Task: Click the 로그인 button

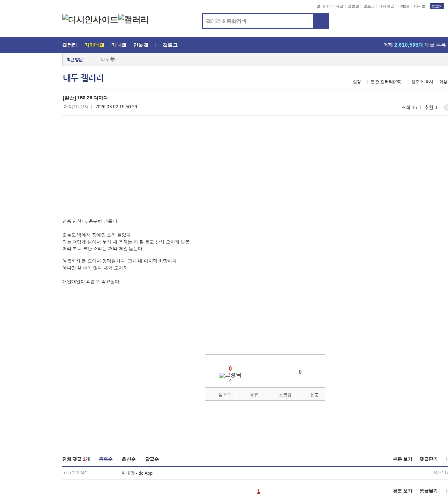Action: [437, 6]
